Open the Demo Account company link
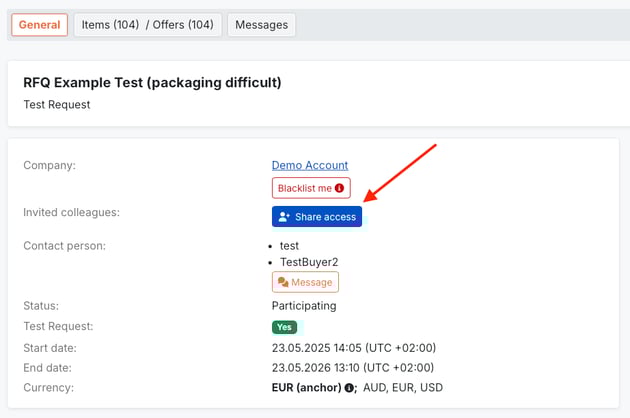Screen dimensions: 630x418 (x=309, y=165)
